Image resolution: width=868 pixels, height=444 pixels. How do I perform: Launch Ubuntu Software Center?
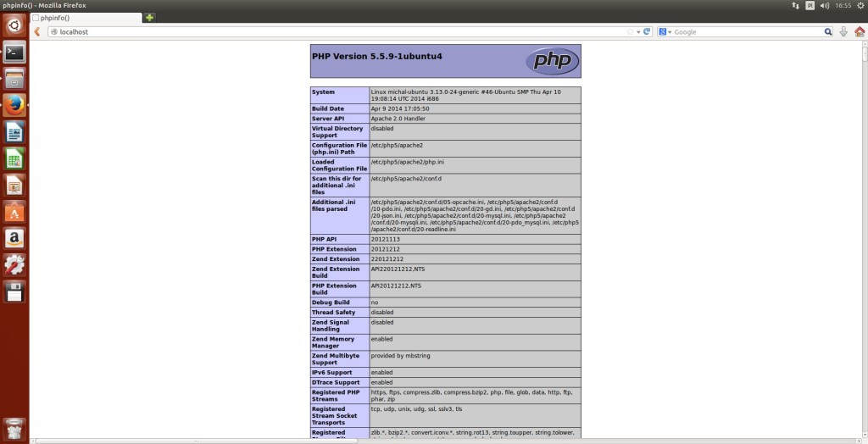click(x=14, y=212)
